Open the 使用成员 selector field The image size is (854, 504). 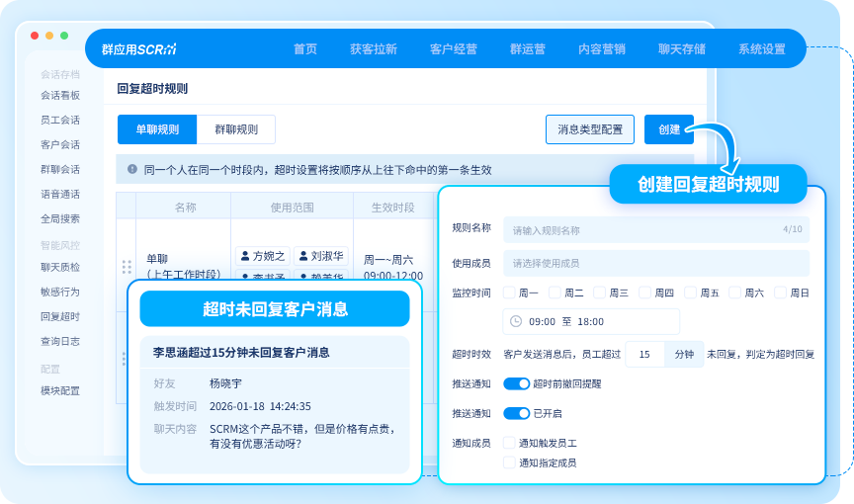click(x=656, y=264)
